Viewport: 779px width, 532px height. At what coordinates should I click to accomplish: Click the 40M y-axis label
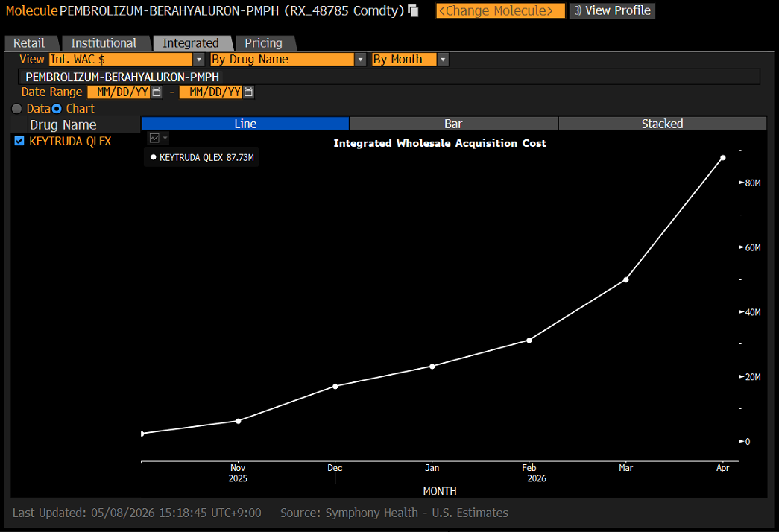click(x=753, y=312)
